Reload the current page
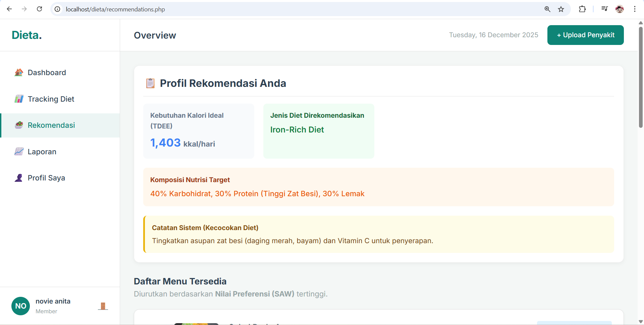Image resolution: width=644 pixels, height=325 pixels. (x=40, y=9)
